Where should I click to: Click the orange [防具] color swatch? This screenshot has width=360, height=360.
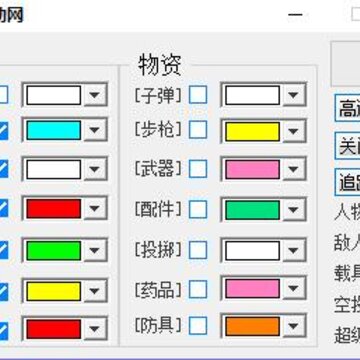(252, 326)
